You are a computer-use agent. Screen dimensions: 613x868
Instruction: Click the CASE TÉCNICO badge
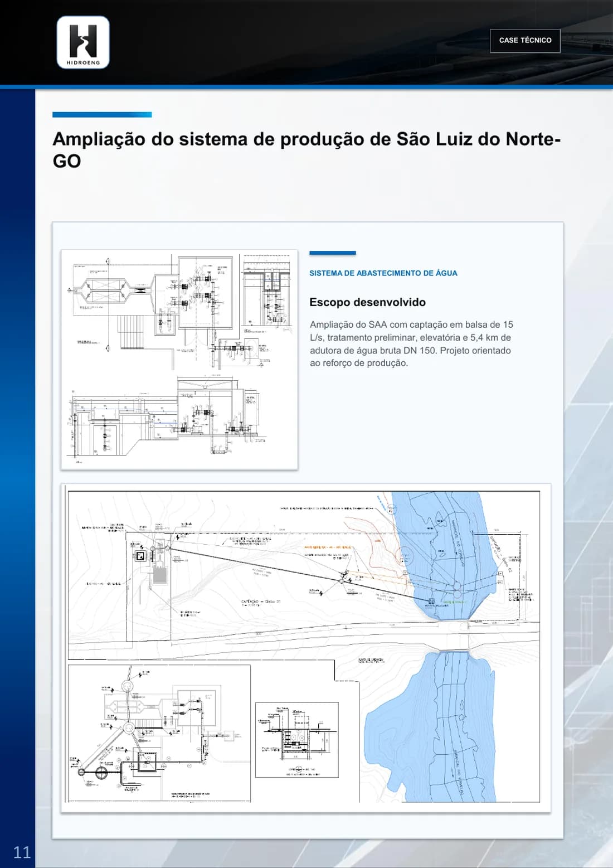[525, 41]
